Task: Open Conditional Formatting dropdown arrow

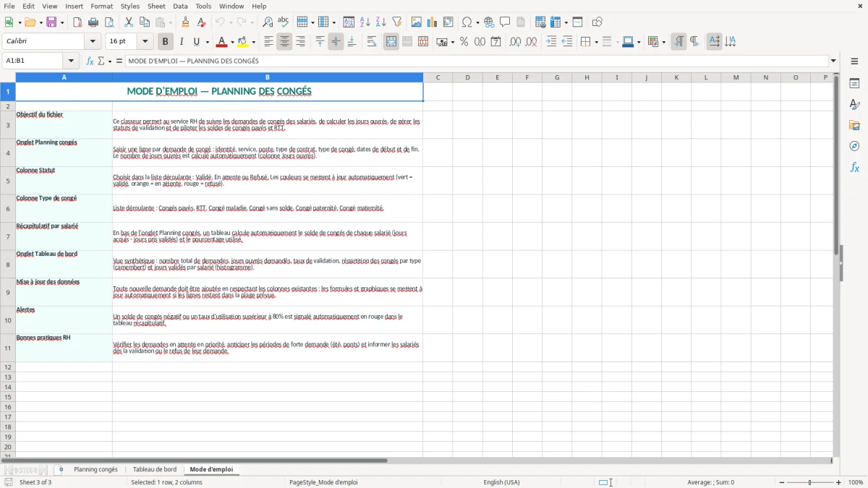Action: pos(663,42)
